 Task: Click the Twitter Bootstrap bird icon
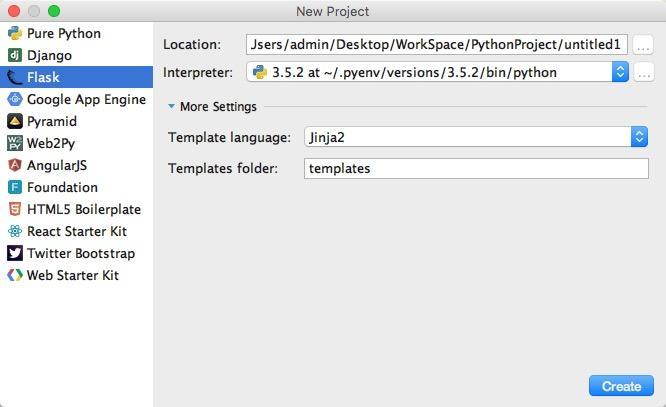coord(15,253)
